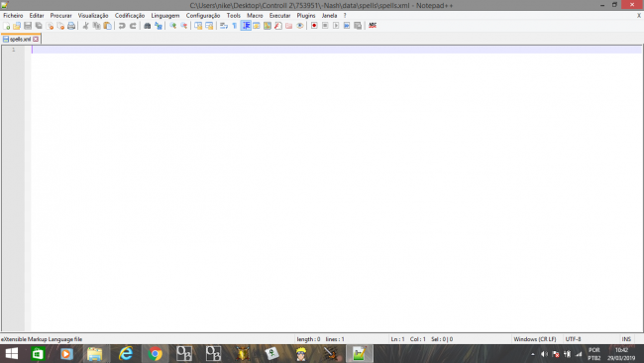Cut selection with scissors icon
Image resolution: width=644 pixels, height=363 pixels.
point(86,26)
